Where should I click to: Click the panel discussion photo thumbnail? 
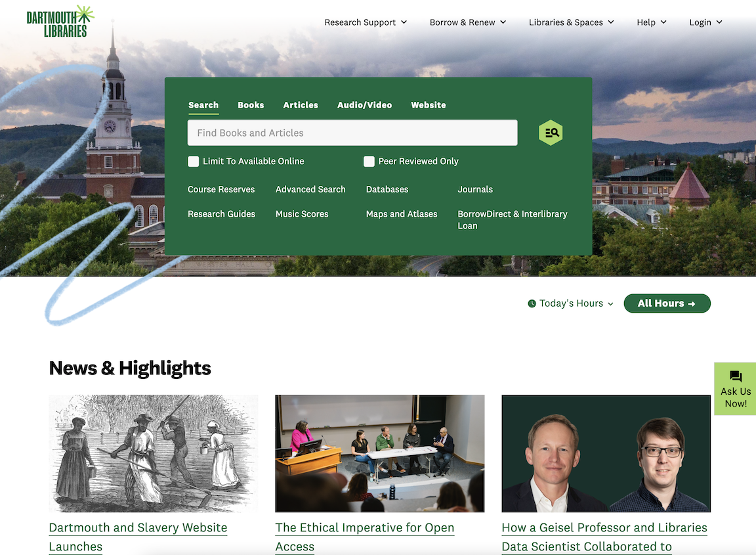click(380, 453)
